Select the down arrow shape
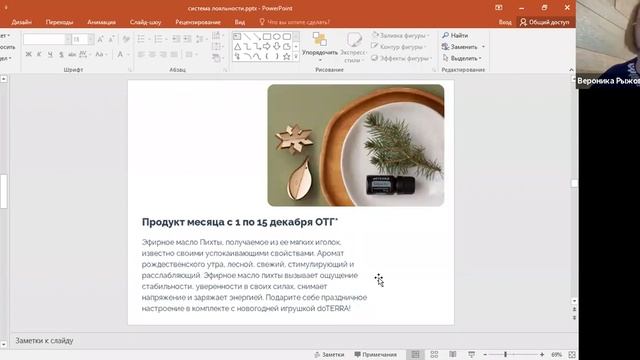 [277, 47]
